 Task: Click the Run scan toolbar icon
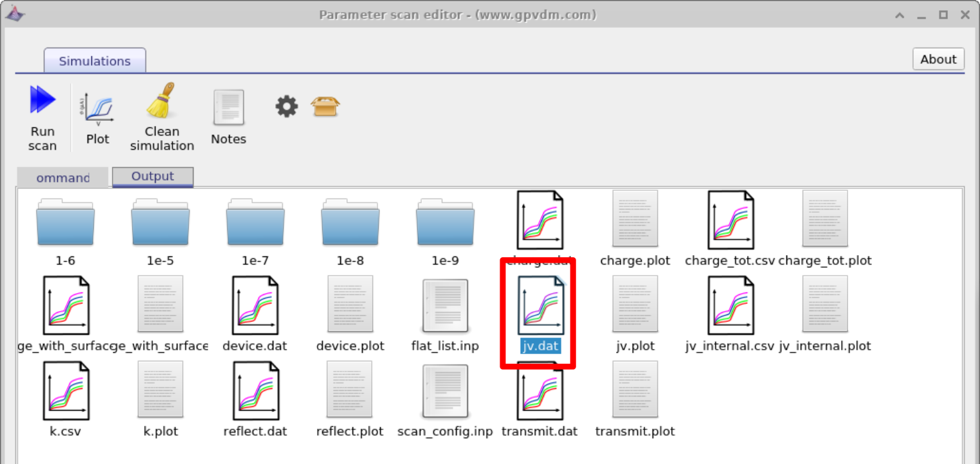pyautogui.click(x=41, y=116)
